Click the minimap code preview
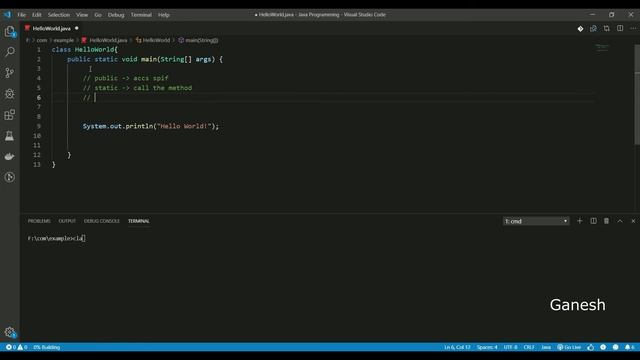Screen dimensions: 640x360 point(602,47)
